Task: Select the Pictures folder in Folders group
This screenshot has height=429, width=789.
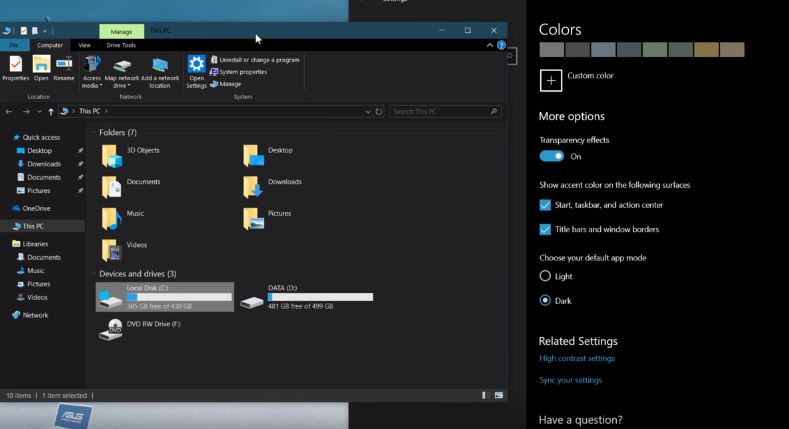Action: [267, 218]
